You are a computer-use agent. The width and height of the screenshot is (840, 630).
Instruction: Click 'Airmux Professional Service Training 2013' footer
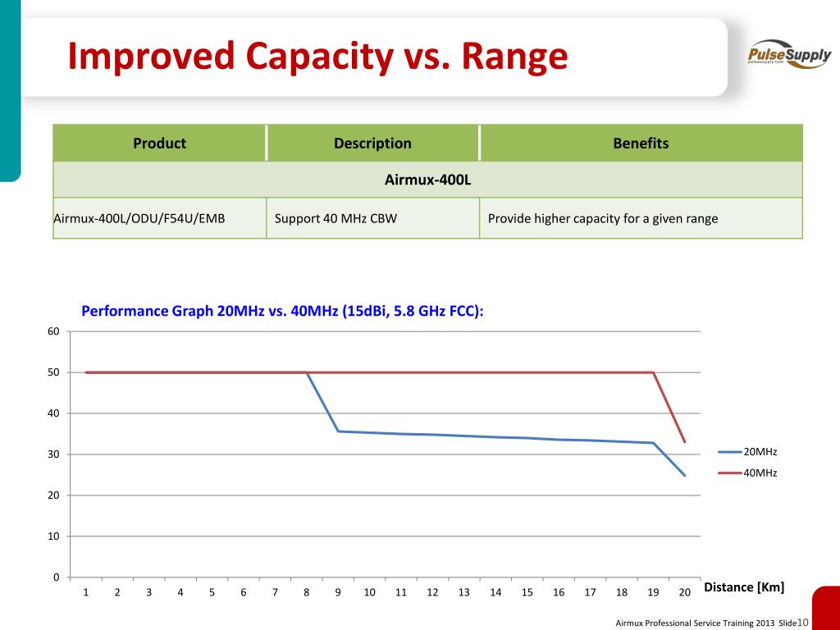point(695,623)
